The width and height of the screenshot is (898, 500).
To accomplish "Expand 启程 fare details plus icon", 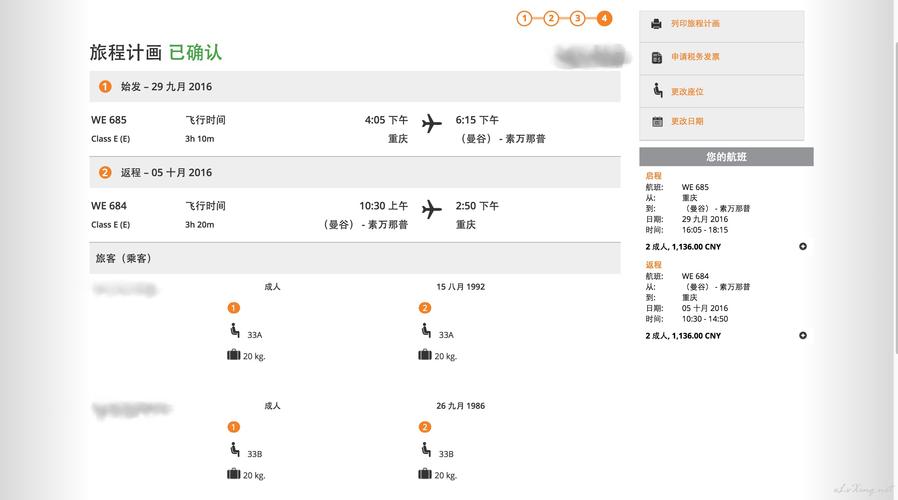I will click(803, 246).
